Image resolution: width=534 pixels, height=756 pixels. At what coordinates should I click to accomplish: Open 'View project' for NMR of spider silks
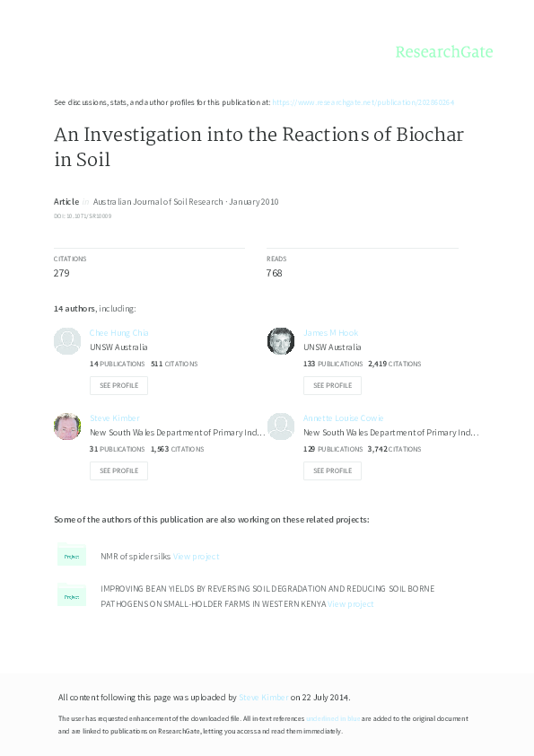(197, 556)
